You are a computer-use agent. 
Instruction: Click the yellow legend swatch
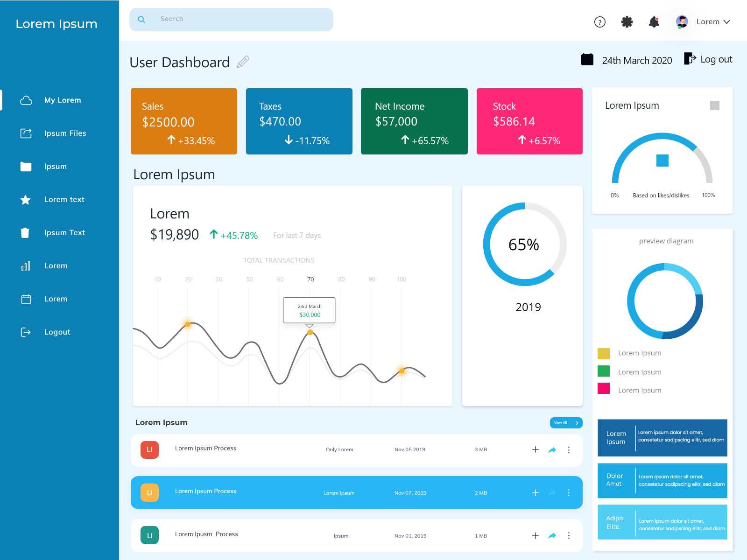point(604,353)
